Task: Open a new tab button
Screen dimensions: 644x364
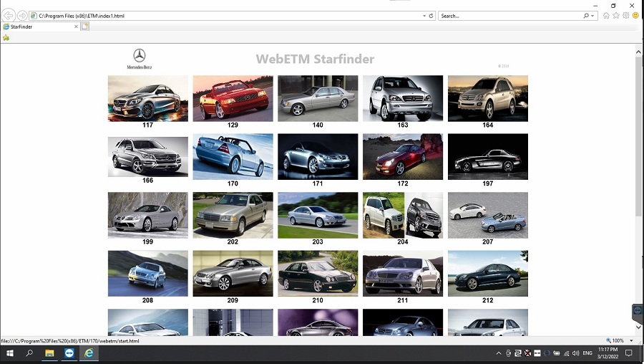Action: [84, 27]
